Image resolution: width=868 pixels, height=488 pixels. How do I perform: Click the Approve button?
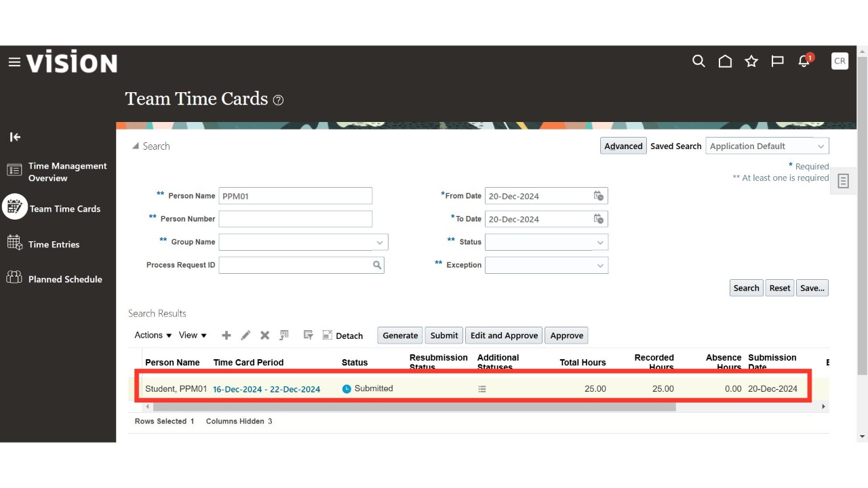567,335
